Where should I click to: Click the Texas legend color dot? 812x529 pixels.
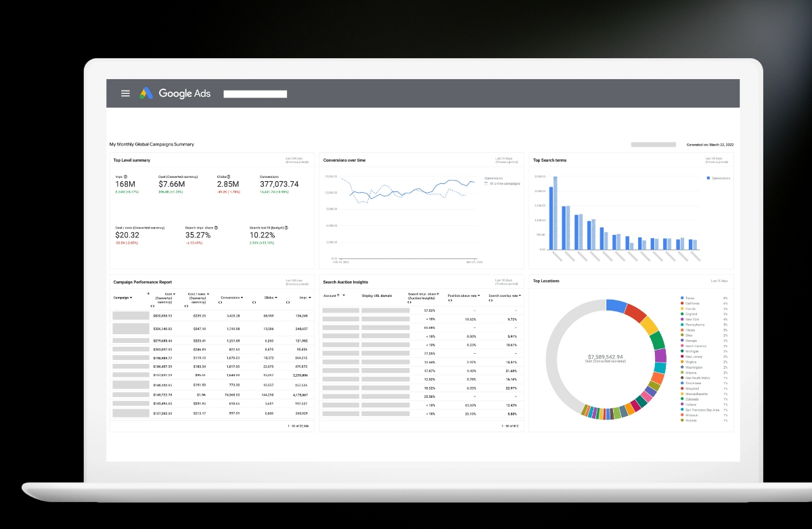[x=681, y=298]
